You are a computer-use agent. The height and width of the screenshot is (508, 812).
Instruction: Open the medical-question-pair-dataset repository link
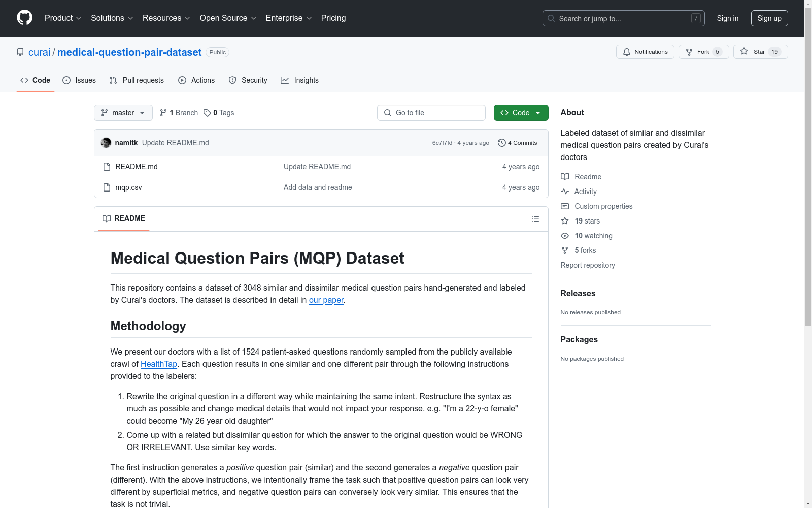coord(129,52)
